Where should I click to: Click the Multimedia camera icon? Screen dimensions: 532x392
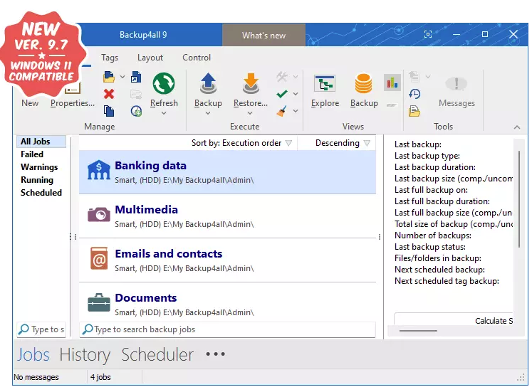(99, 214)
